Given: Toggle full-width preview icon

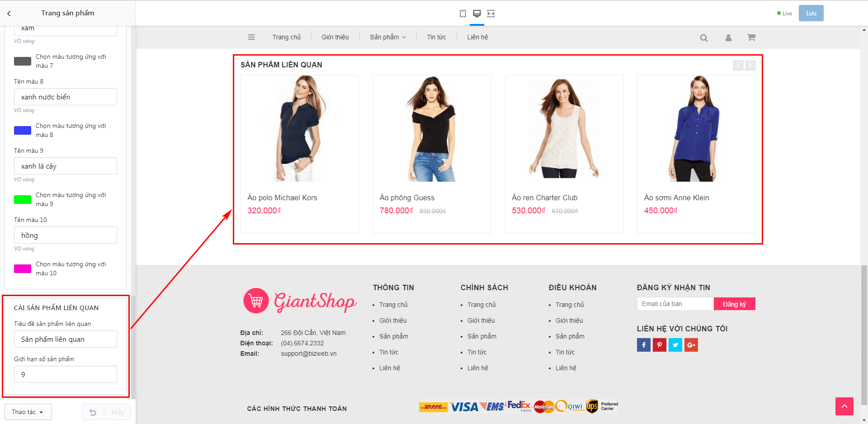Looking at the screenshot, I should tap(491, 14).
